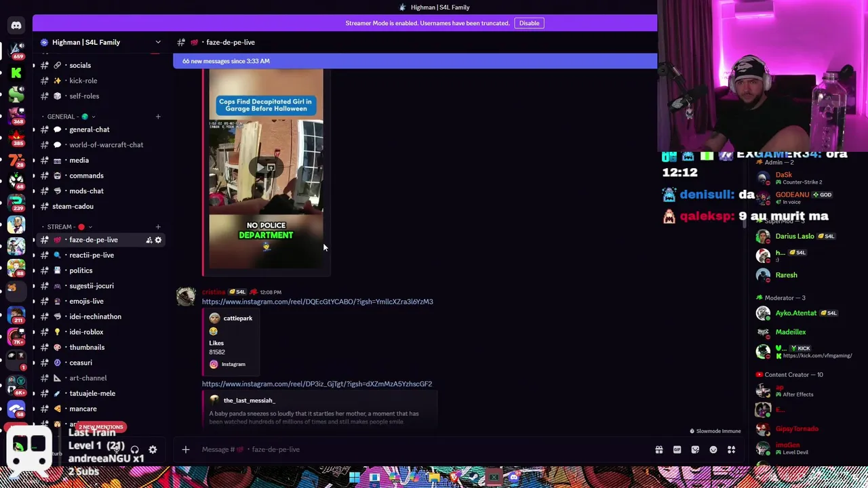Open Instagram reel link DQEcGtYCABO
Viewport: 868px width, 488px height.
(x=317, y=302)
